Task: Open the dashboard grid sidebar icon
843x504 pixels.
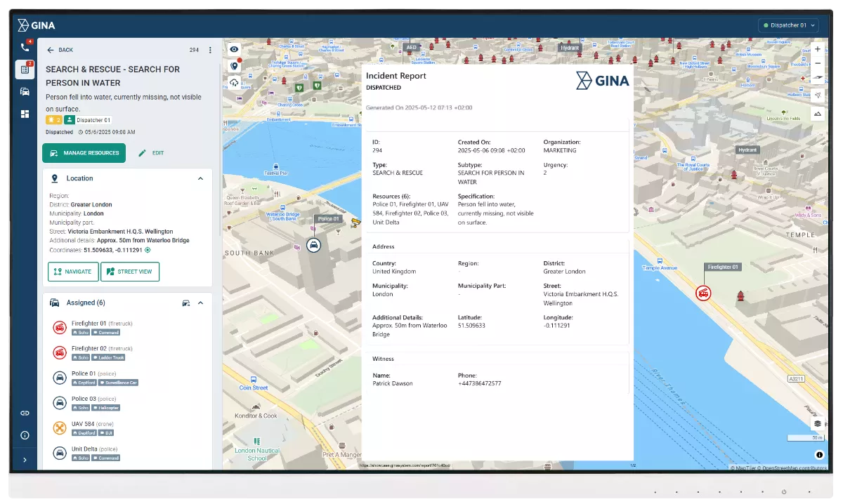Action: [25, 114]
